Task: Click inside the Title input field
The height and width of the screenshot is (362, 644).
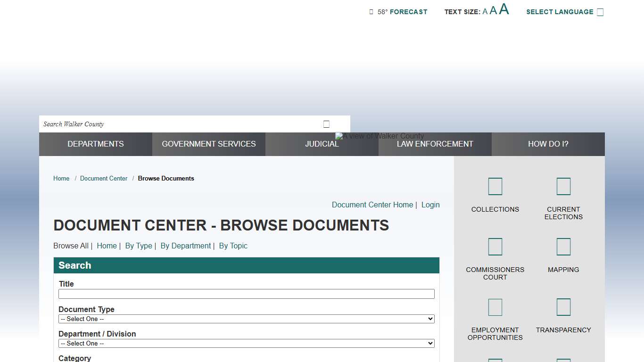Action: (246, 294)
